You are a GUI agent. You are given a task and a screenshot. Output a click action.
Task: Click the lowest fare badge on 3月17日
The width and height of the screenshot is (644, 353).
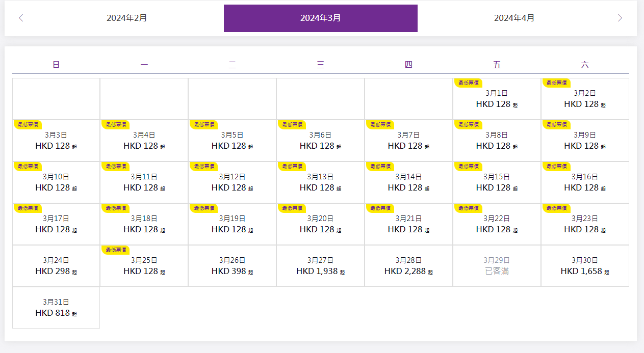[28, 208]
